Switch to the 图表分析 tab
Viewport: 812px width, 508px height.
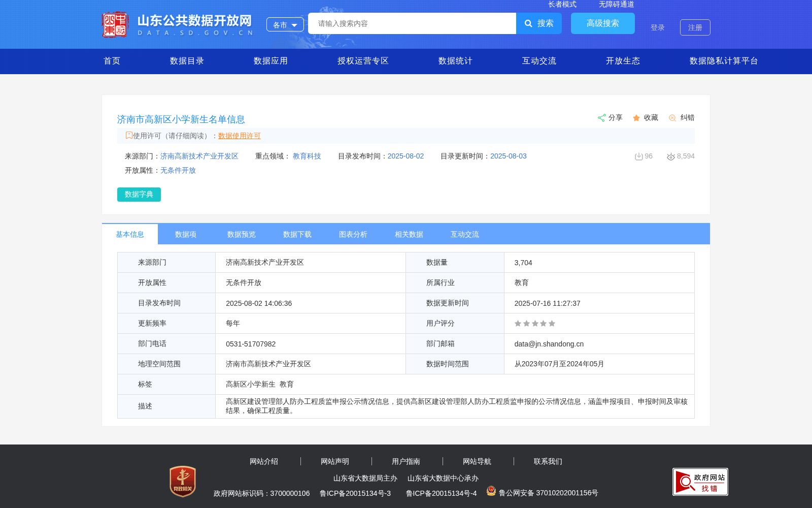coord(353,234)
